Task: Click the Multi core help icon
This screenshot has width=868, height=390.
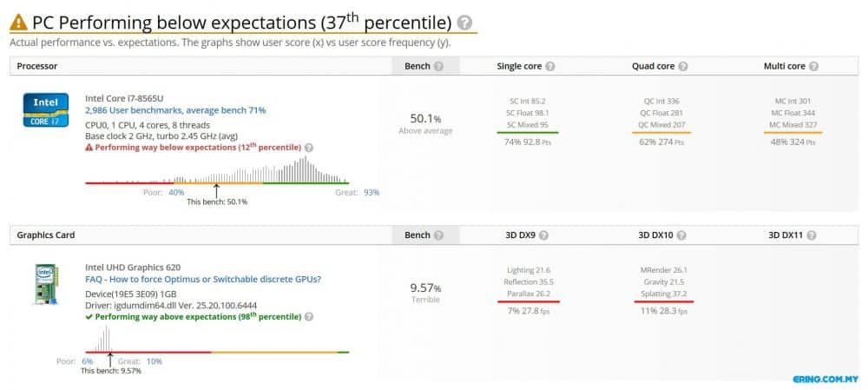Action: pos(813,67)
